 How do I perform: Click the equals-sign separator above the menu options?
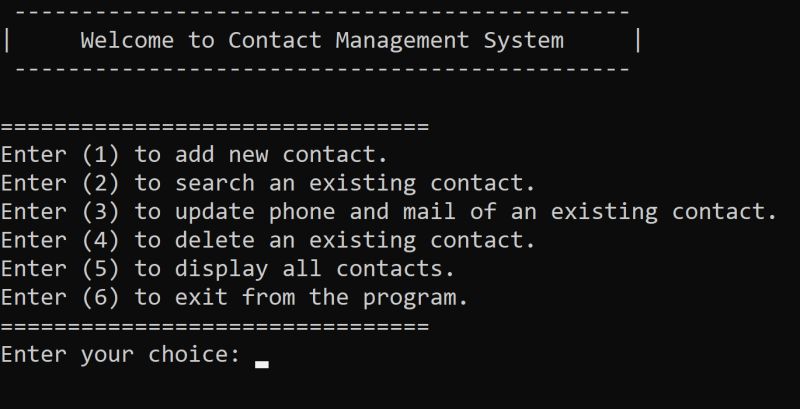214,127
